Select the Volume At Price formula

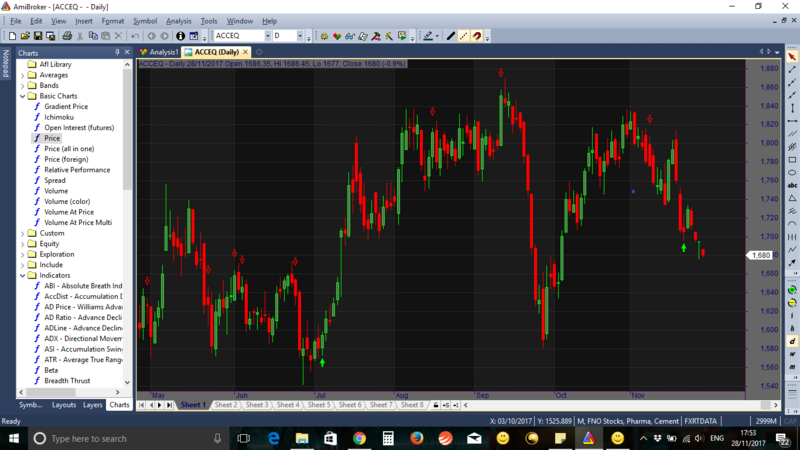click(69, 212)
